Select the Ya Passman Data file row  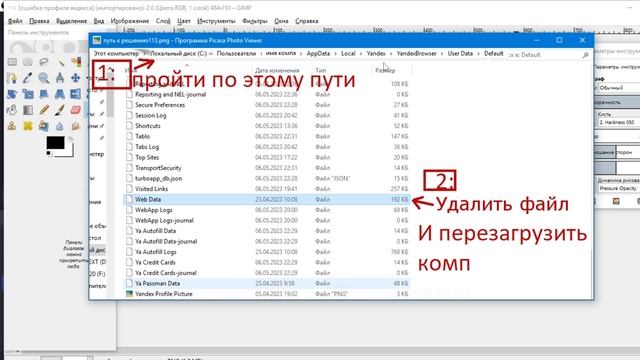pos(267,283)
